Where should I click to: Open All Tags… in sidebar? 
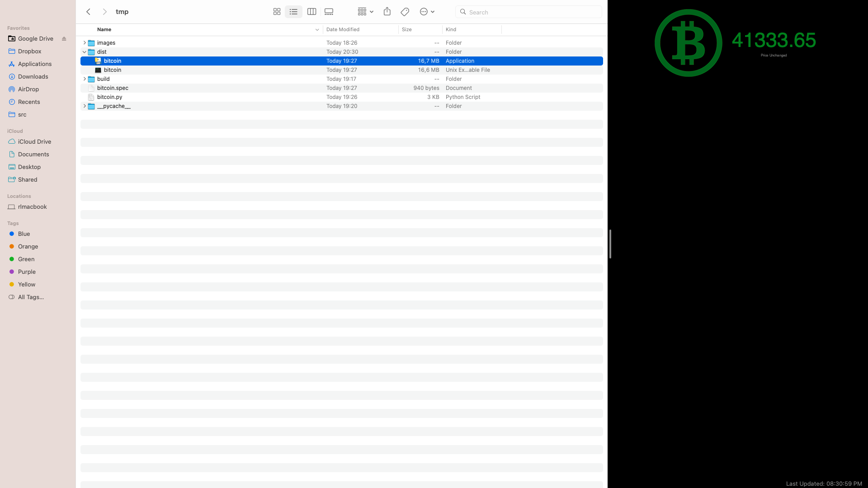point(30,297)
